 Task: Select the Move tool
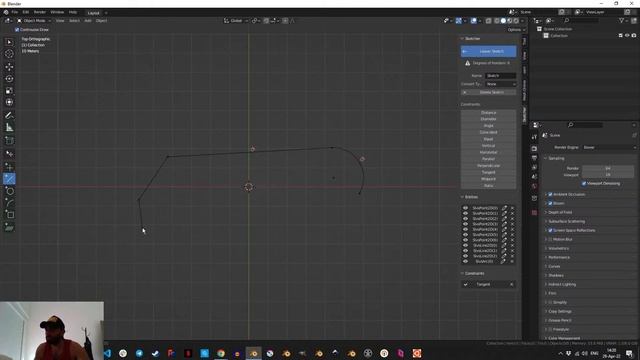9,67
